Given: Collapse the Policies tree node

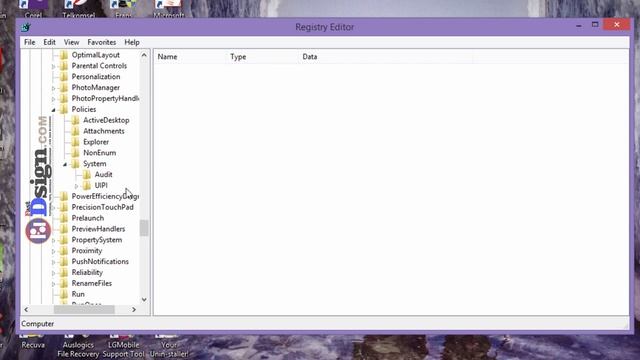Looking at the screenshot, I should tap(53, 110).
